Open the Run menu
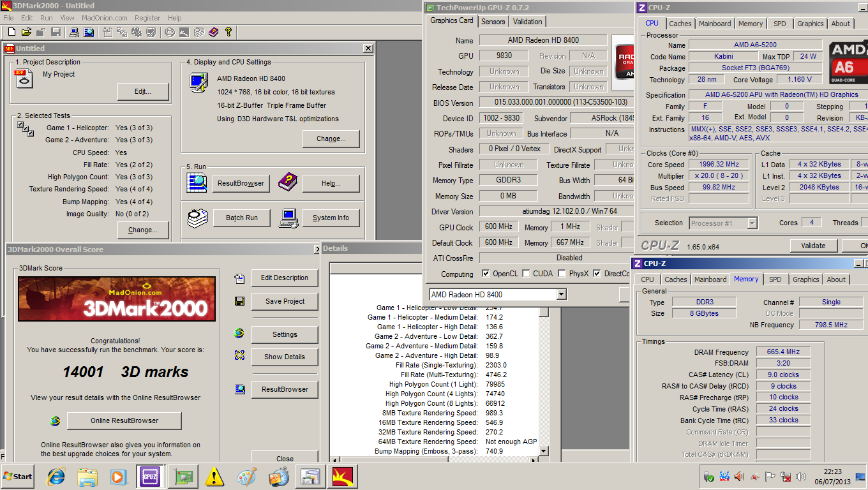868x490 pixels. click(x=47, y=18)
